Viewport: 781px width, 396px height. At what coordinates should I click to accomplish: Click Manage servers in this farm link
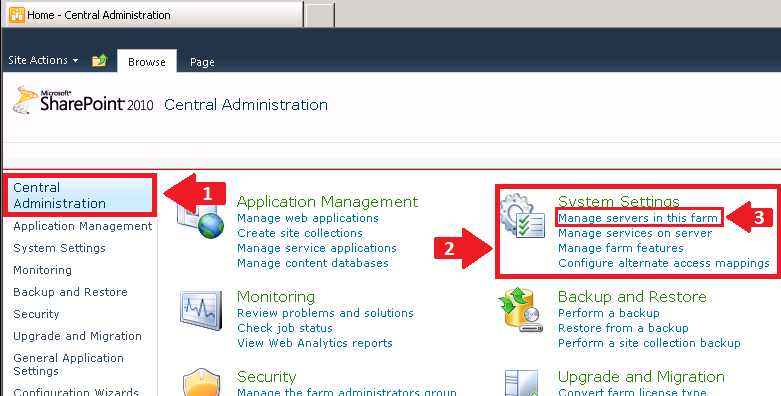coord(638,218)
